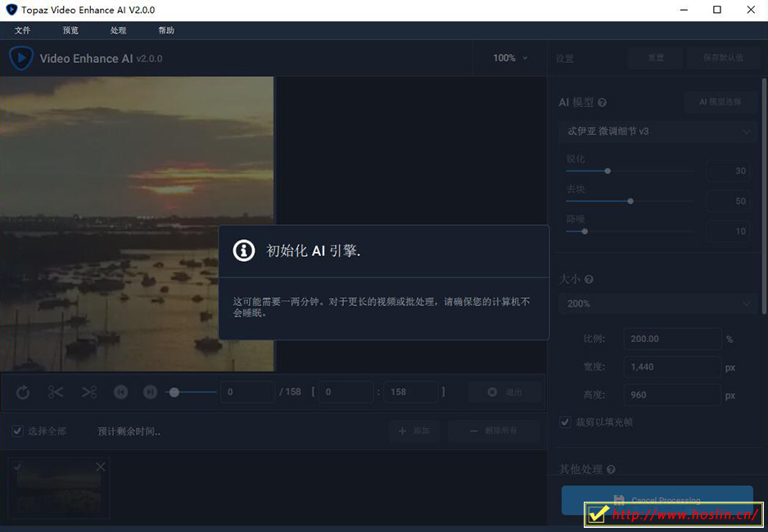The image size is (768, 532).
Task: Click the 锐化 sharpen slider handle
Action: (608, 171)
